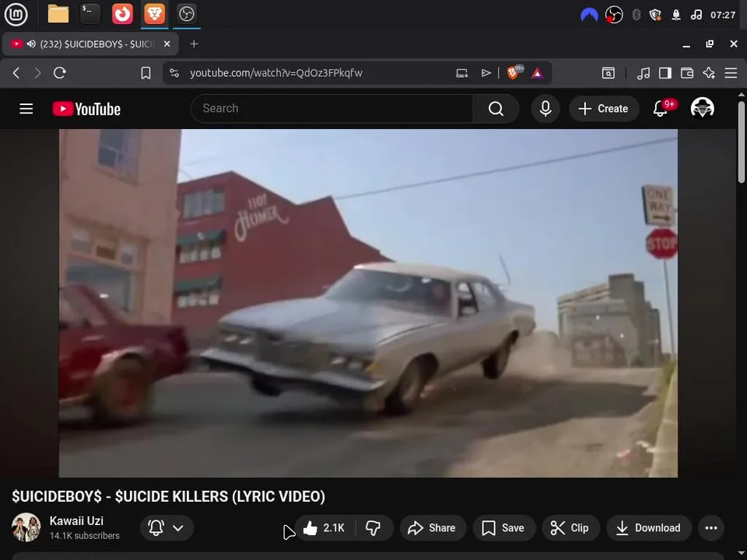747x560 pixels.
Task: Open the OBS recording tray indicator
Action: tap(614, 15)
